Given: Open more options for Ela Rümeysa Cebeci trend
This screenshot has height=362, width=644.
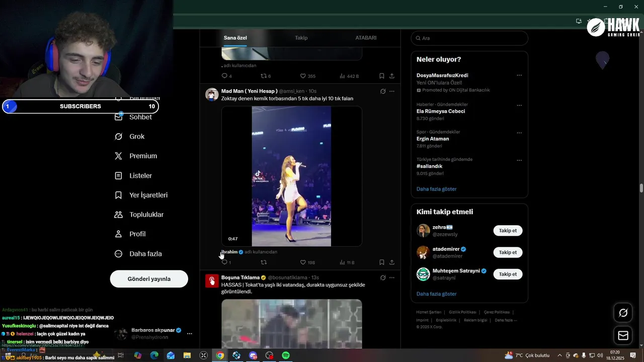Looking at the screenshot, I should [x=519, y=106].
